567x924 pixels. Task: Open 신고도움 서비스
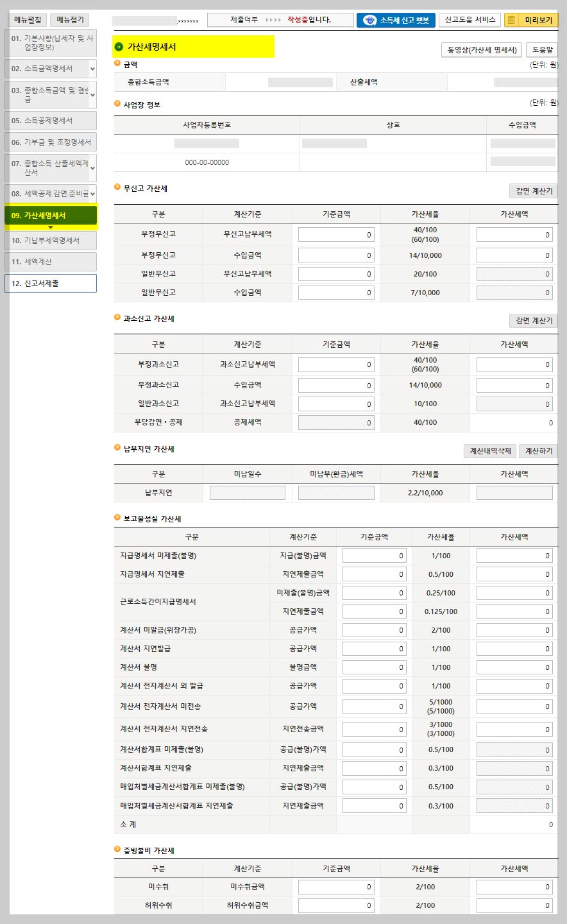(470, 20)
